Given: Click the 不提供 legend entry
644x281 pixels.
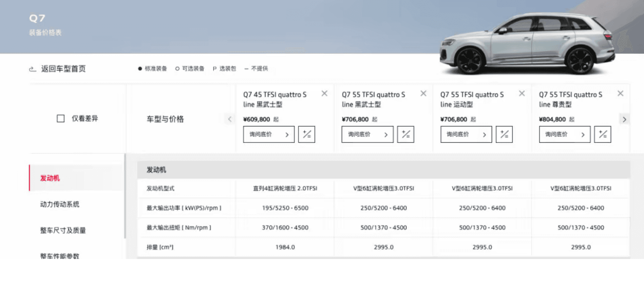Looking at the screenshot, I should pos(256,68).
